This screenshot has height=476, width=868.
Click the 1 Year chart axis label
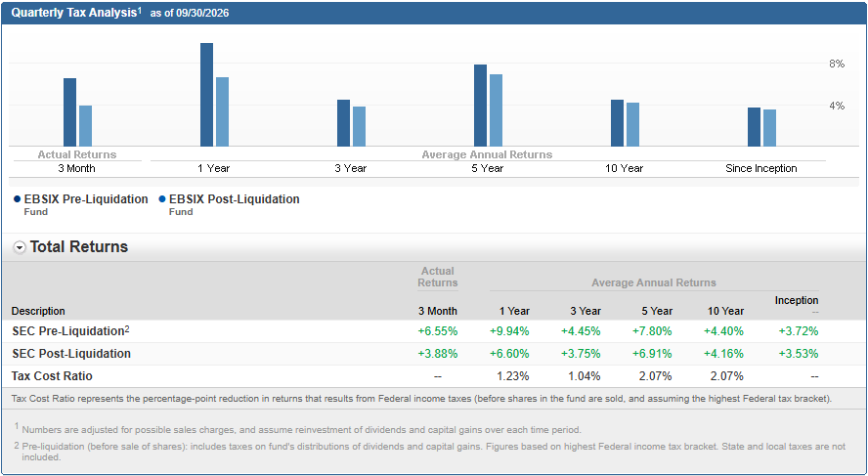214,168
